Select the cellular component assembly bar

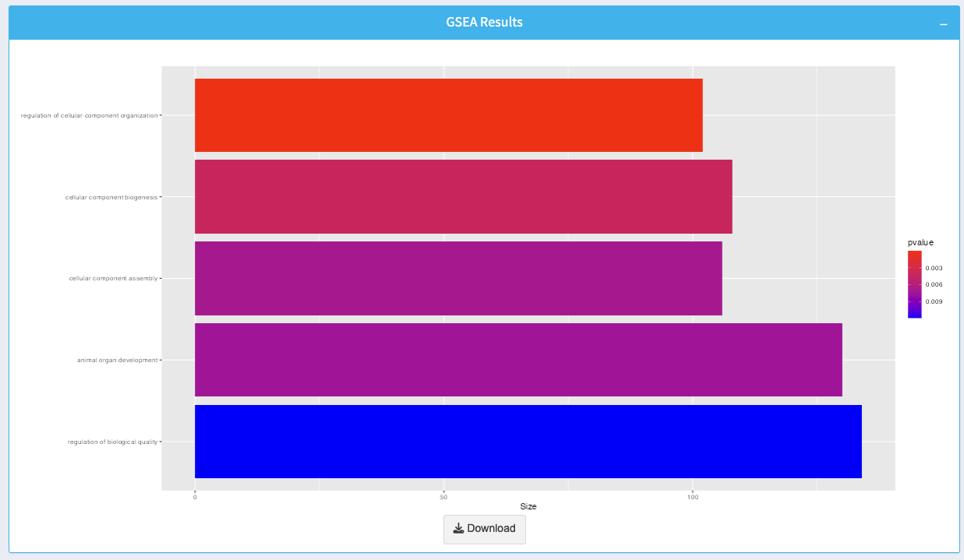point(458,278)
